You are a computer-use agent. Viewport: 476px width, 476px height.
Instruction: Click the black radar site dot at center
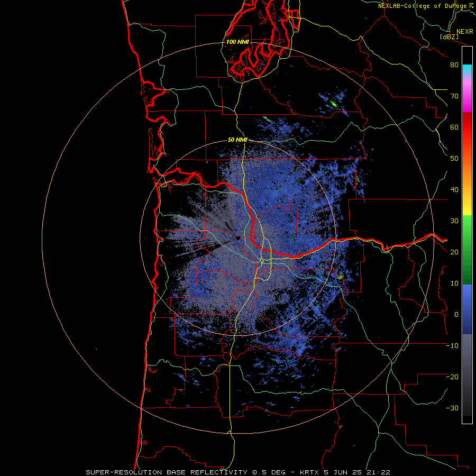tap(238, 239)
